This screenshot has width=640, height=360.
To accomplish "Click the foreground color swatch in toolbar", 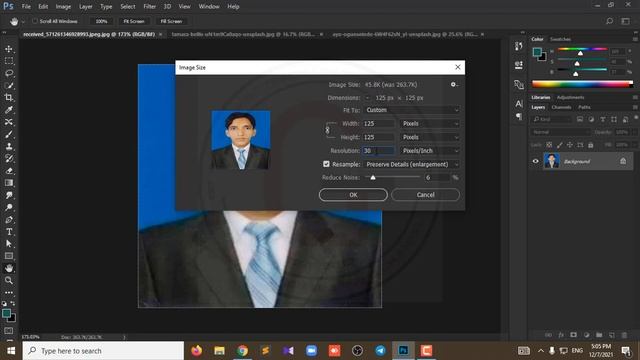I will (x=6, y=313).
